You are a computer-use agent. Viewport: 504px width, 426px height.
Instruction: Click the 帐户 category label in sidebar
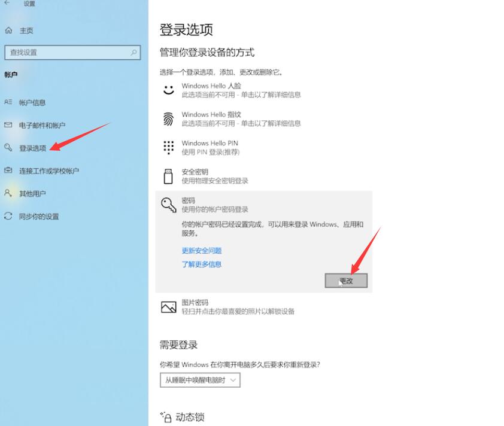click(11, 75)
